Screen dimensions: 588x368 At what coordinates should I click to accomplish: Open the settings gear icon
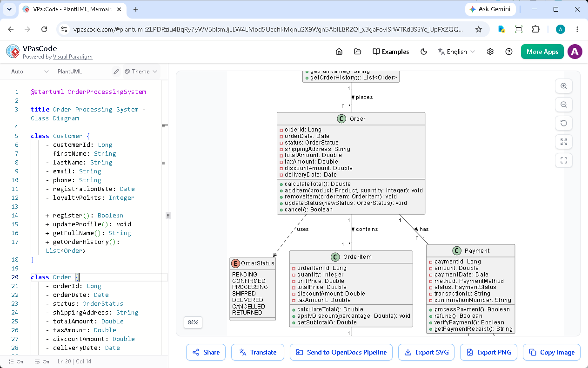click(x=490, y=52)
